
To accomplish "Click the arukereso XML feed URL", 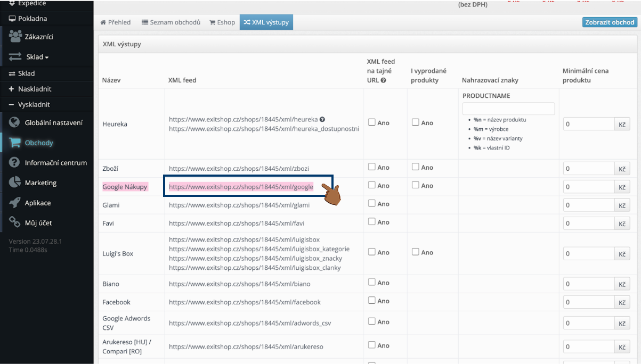I will (x=246, y=347).
